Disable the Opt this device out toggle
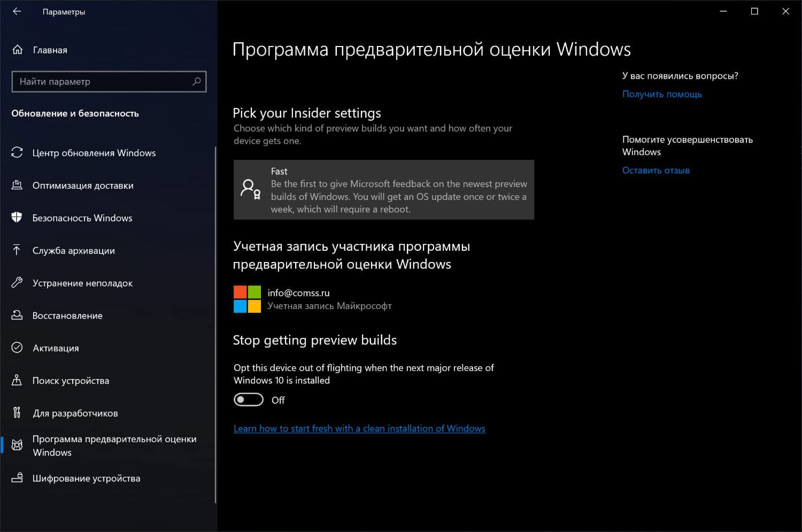This screenshot has width=802, height=532. tap(248, 399)
